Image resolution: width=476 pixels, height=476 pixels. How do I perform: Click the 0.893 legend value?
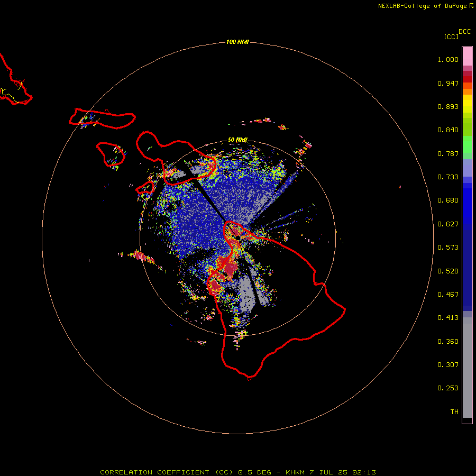coord(448,106)
